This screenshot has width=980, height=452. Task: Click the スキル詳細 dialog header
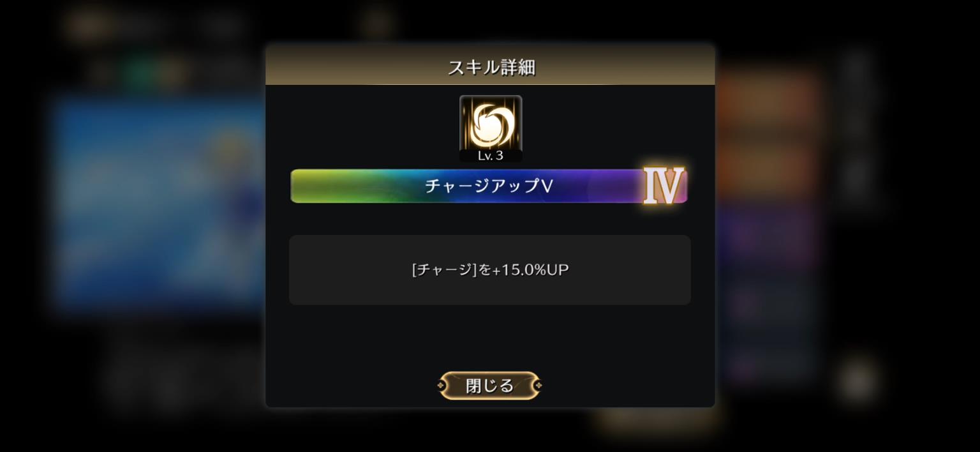(490, 66)
